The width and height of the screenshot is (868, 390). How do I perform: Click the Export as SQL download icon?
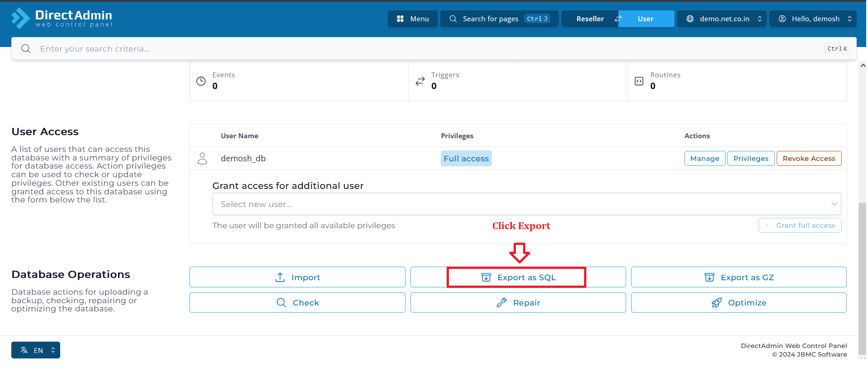coord(486,277)
